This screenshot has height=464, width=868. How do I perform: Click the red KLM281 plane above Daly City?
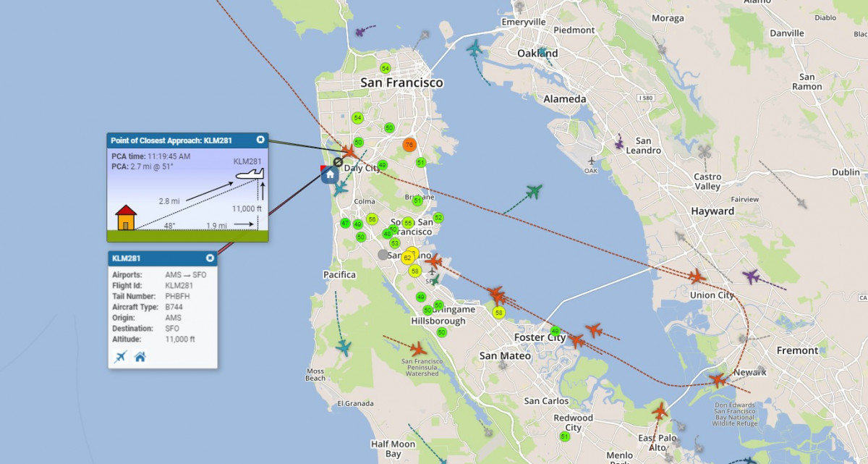(x=350, y=151)
